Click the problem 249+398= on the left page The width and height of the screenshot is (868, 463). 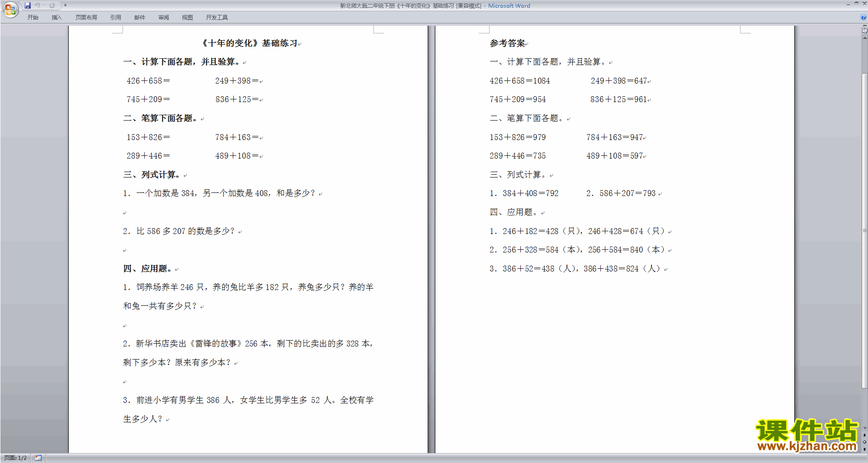[x=237, y=81]
